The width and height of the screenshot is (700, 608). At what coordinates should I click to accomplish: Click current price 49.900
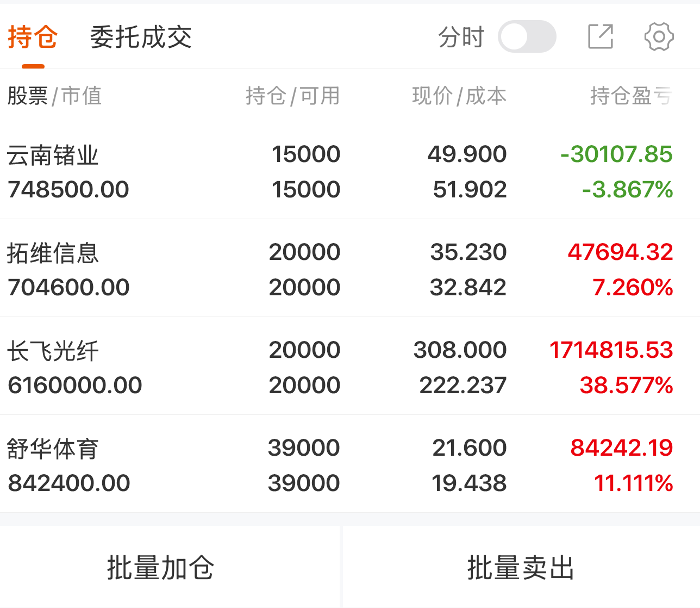467,154
